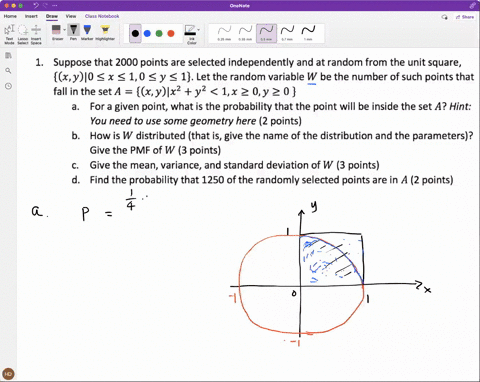Image resolution: width=480 pixels, height=382 pixels.
Task: Select the Pen tool
Action: tap(74, 33)
